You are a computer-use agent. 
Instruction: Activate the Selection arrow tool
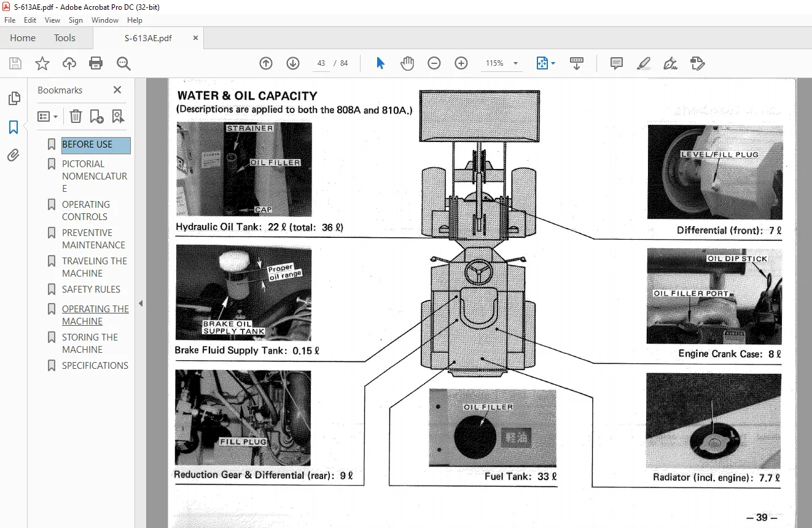(x=380, y=63)
